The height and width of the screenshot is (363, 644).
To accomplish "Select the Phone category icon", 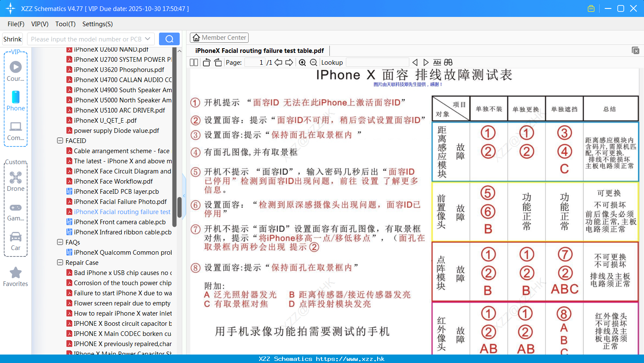I will pyautogui.click(x=16, y=101).
